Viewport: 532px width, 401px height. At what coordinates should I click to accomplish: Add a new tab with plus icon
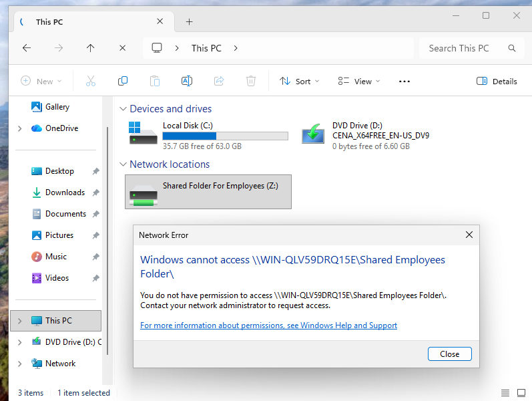click(x=189, y=21)
